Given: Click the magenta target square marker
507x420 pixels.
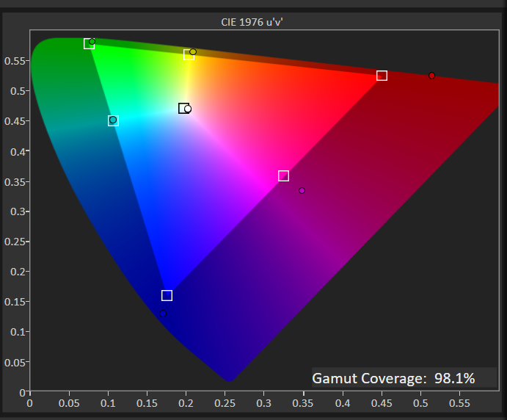Looking at the screenshot, I should click(x=283, y=175).
